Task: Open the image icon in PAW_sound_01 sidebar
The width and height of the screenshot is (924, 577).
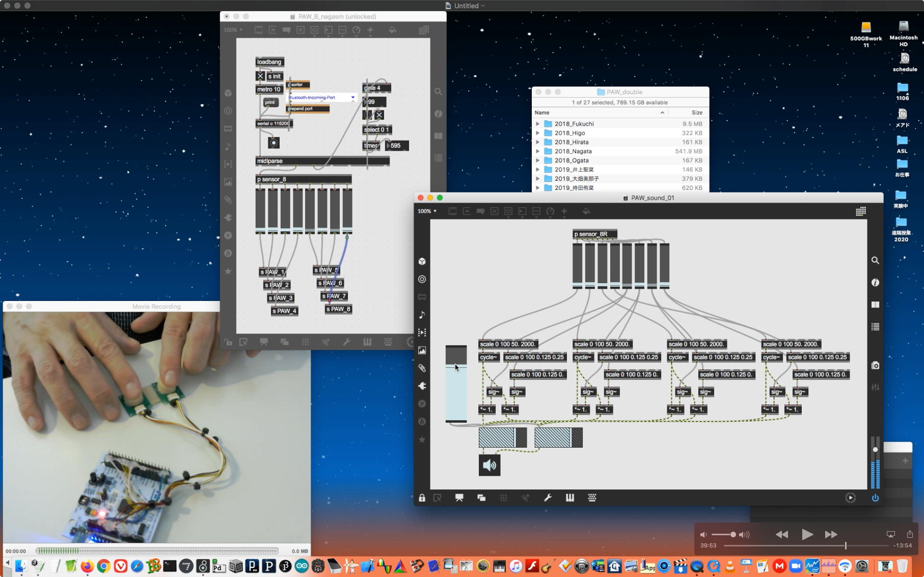Action: pos(422,350)
